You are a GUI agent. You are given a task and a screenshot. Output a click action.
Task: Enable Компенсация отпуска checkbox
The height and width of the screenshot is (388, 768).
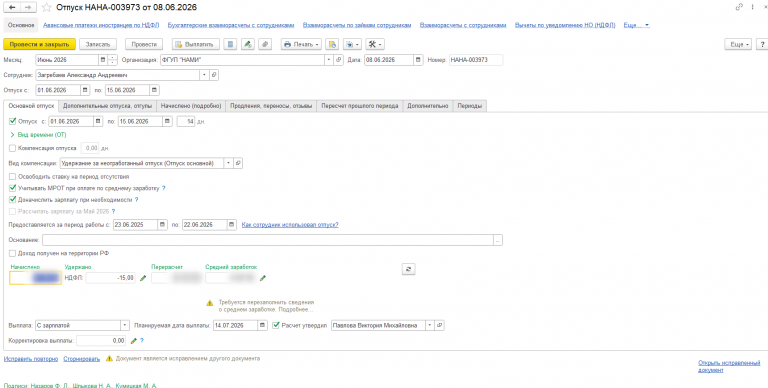pyautogui.click(x=13, y=147)
